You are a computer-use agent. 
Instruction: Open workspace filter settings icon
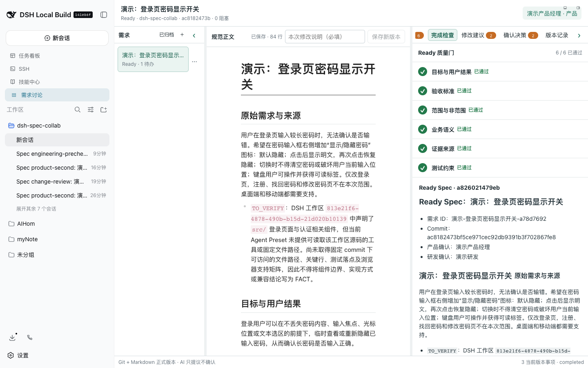coord(91,110)
